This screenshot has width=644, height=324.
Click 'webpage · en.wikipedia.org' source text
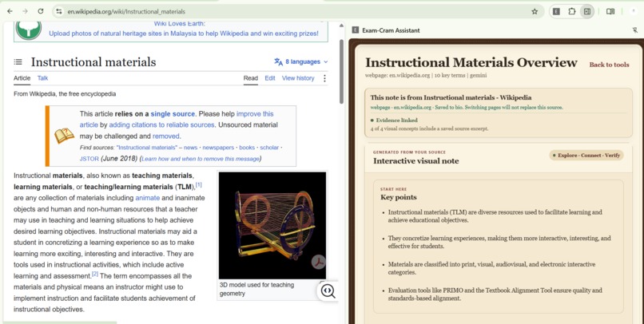point(401,108)
